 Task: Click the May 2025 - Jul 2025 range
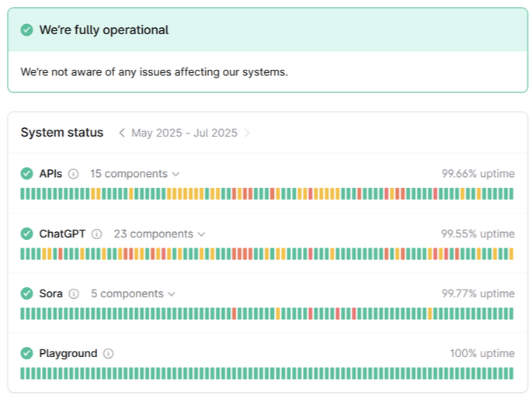[x=184, y=133]
